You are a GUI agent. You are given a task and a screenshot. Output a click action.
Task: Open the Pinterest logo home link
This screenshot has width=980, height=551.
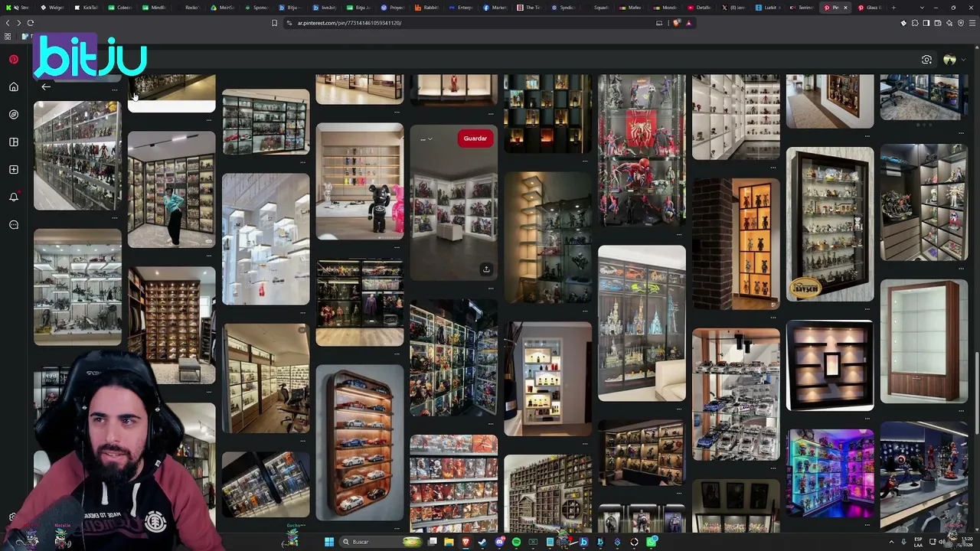pyautogui.click(x=14, y=59)
